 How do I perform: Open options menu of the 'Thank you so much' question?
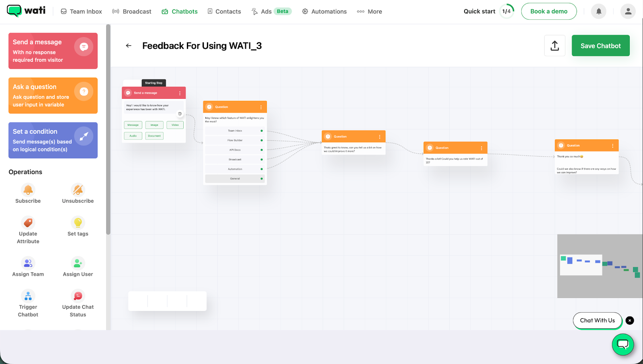point(612,146)
